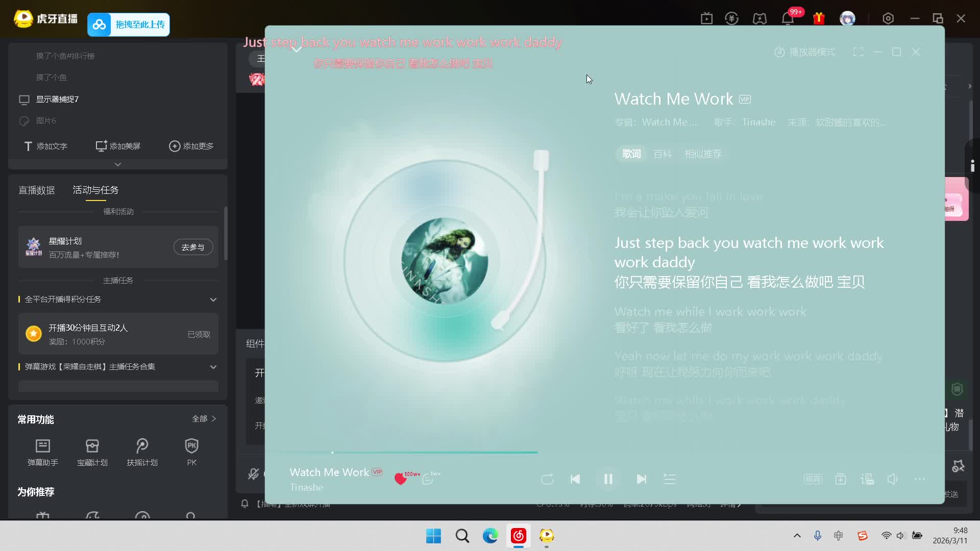
Task: Seek on the song progress bar
Action: pyautogui.click(x=434, y=453)
